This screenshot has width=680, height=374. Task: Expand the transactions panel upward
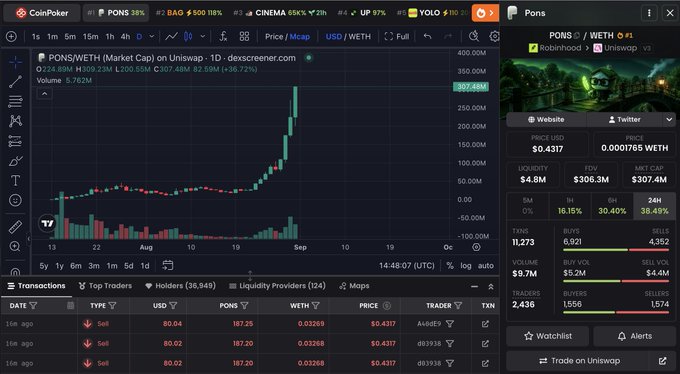(x=491, y=286)
